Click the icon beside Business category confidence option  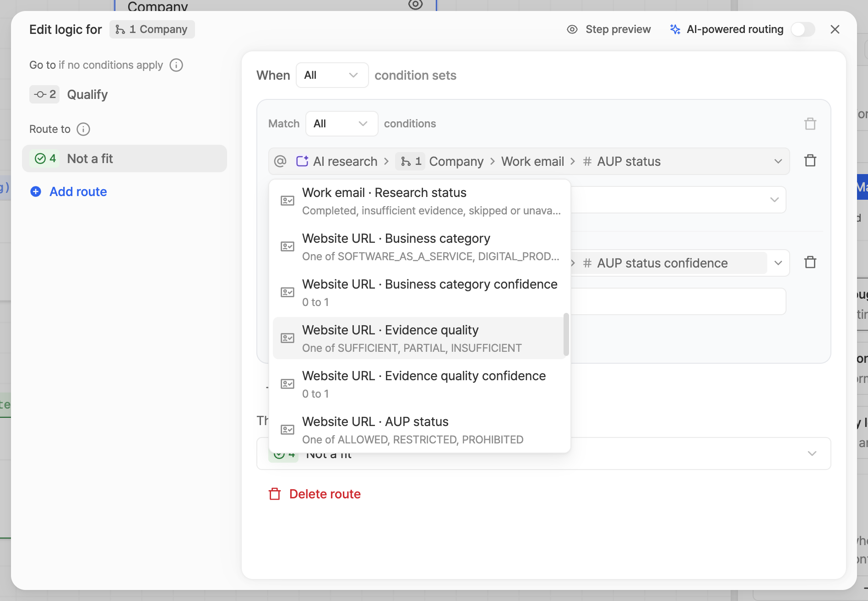[288, 292]
